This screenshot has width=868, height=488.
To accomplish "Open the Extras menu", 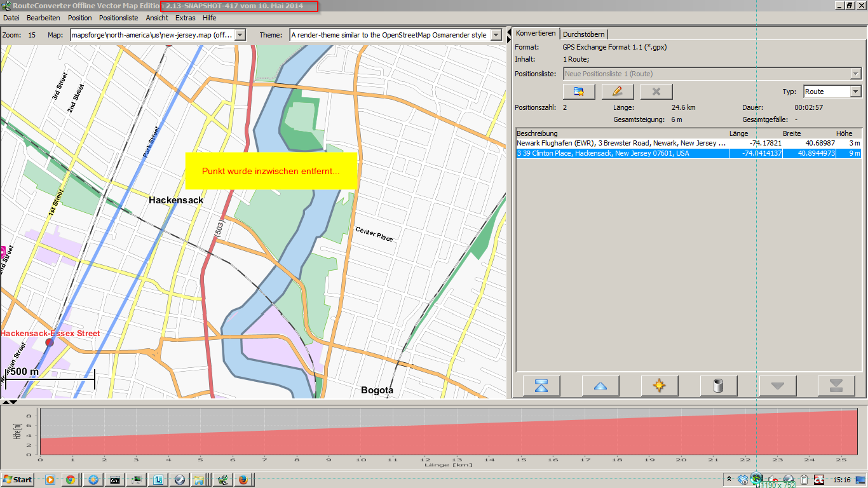I will pyautogui.click(x=185, y=18).
